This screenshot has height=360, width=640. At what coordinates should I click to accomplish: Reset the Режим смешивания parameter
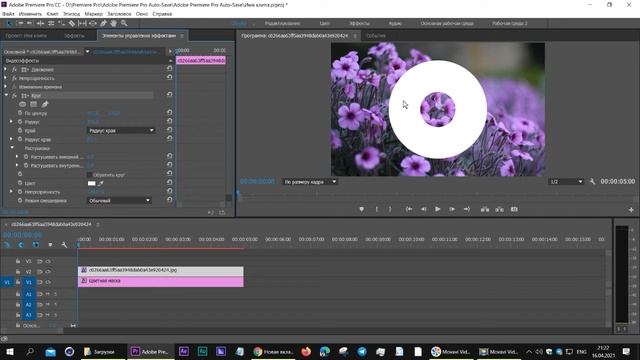tap(169, 200)
